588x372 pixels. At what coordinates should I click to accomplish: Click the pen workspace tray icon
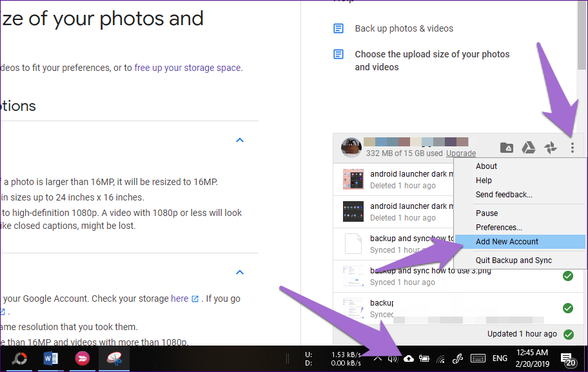(x=457, y=359)
